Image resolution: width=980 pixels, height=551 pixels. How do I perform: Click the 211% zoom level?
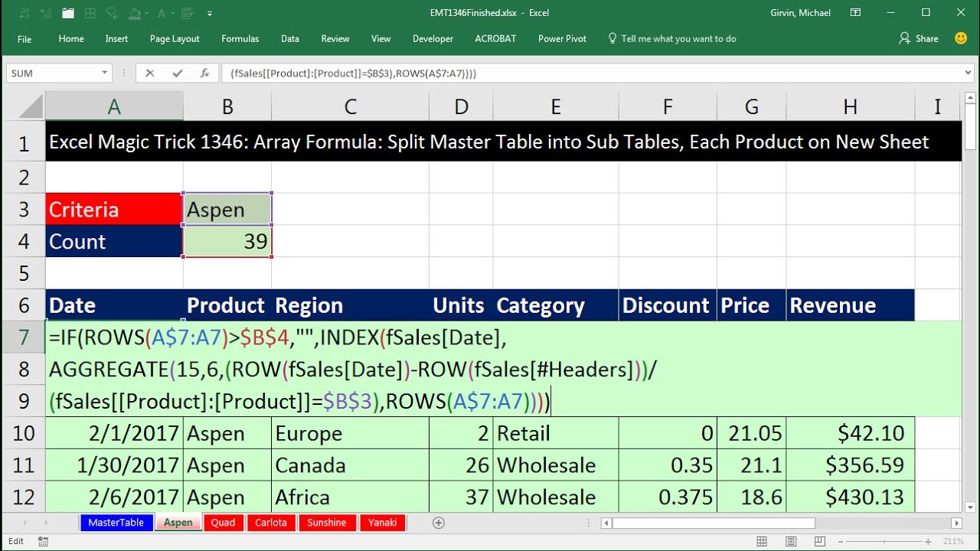point(953,541)
